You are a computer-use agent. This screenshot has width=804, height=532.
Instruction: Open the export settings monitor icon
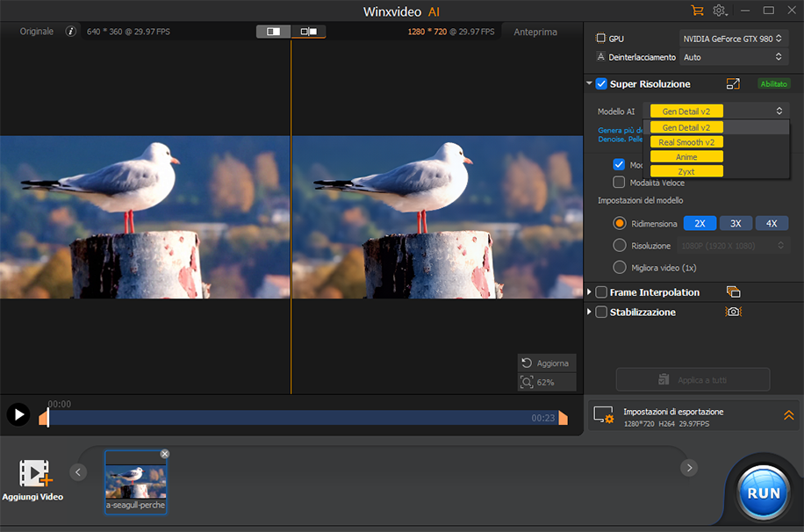(x=604, y=415)
